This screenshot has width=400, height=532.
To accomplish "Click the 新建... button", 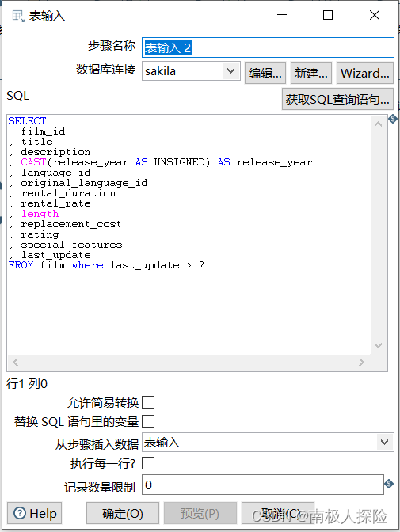I will (311, 73).
